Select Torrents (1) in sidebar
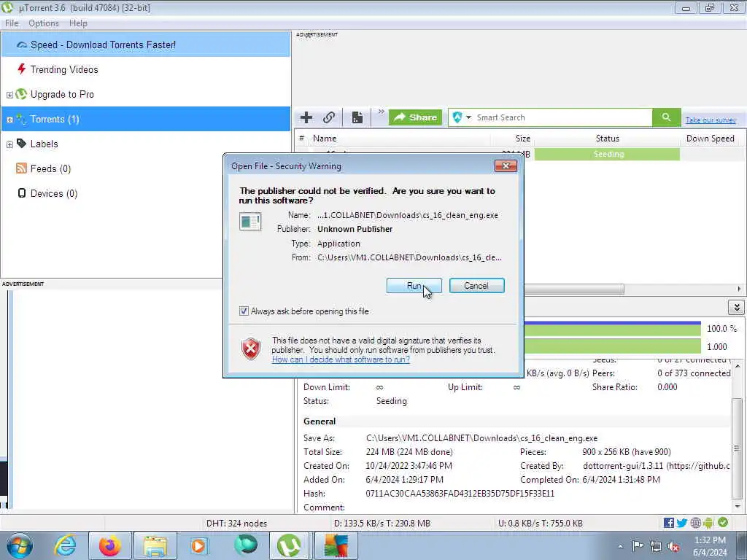The height and width of the screenshot is (560, 747). pyautogui.click(x=146, y=119)
